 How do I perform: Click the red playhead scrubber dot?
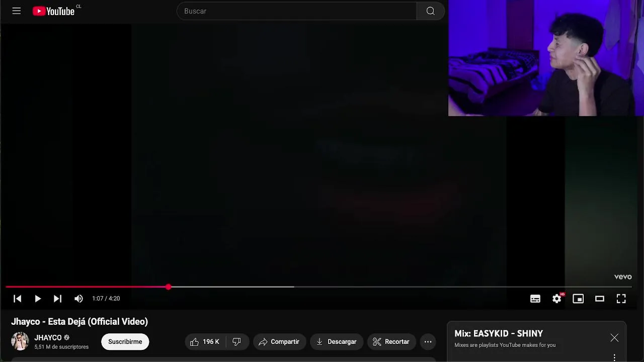pyautogui.click(x=168, y=287)
